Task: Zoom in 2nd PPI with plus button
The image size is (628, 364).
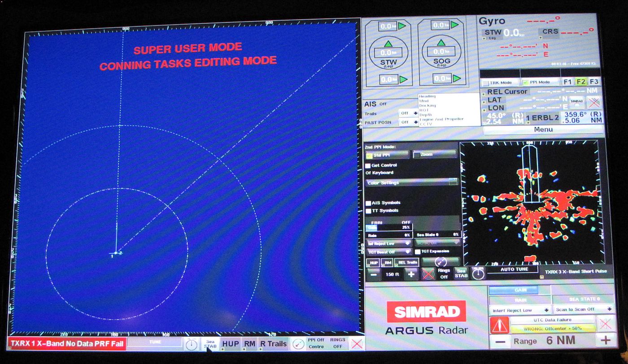Action: (x=411, y=274)
